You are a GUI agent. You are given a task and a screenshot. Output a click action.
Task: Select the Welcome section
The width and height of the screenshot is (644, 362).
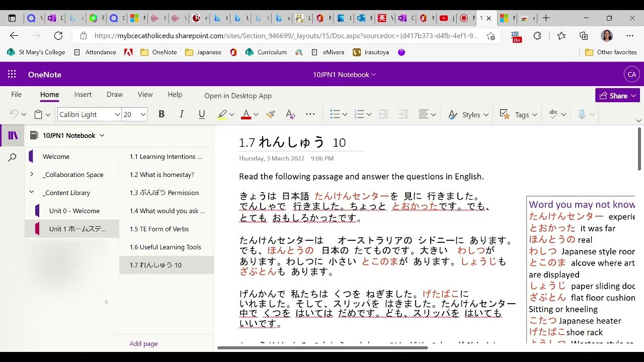point(56,156)
